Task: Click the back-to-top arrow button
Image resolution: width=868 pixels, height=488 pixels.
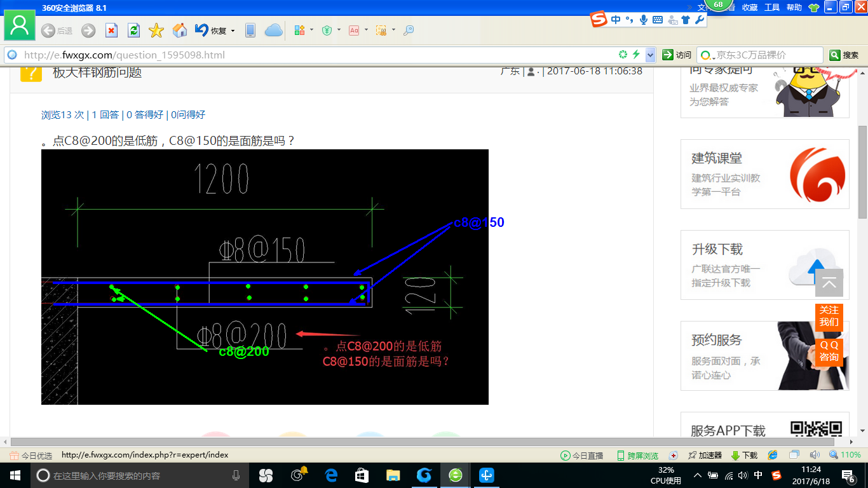Action: coord(829,283)
